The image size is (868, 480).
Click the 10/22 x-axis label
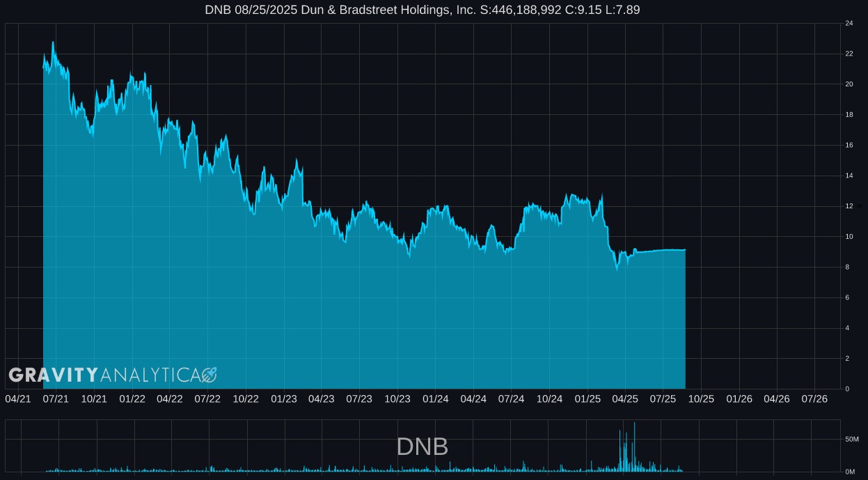pos(246,398)
